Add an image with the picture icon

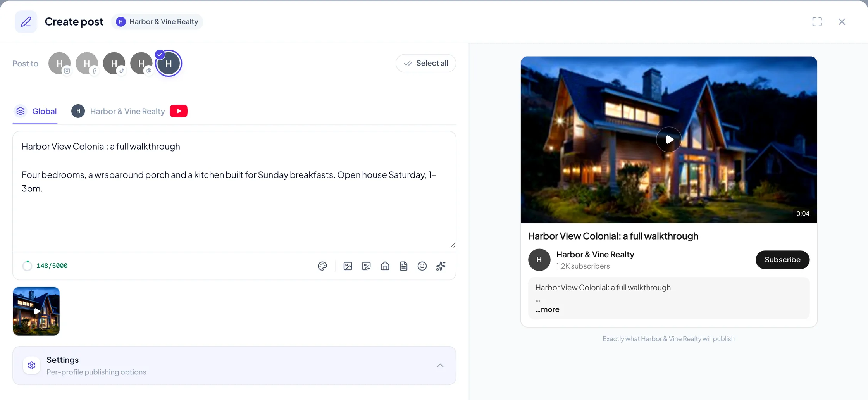[x=348, y=266]
